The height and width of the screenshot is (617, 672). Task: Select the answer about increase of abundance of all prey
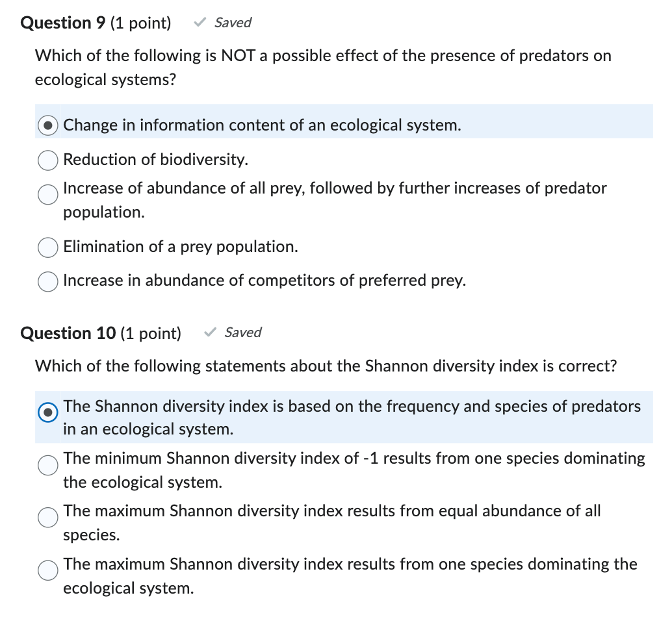pyautogui.click(x=47, y=194)
